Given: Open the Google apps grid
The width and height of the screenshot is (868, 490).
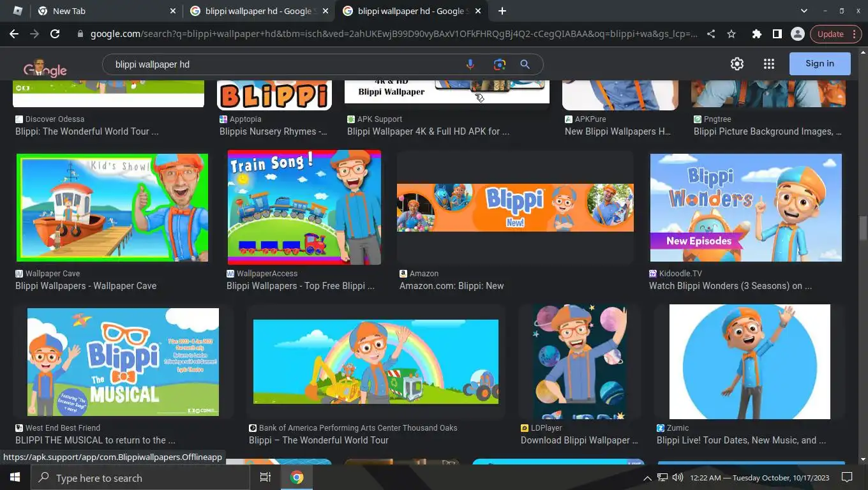Looking at the screenshot, I should tap(769, 64).
